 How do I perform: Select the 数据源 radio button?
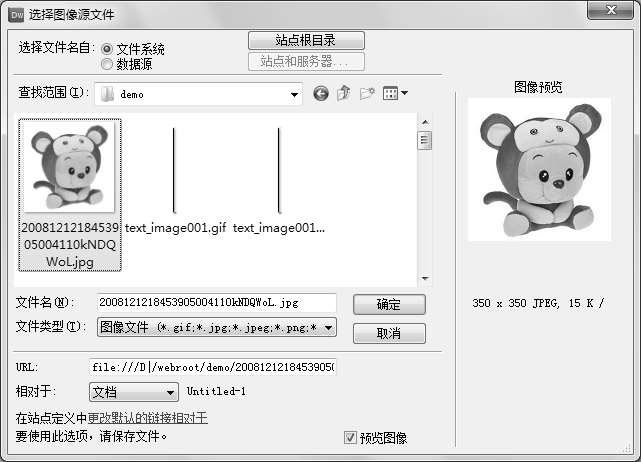point(107,64)
